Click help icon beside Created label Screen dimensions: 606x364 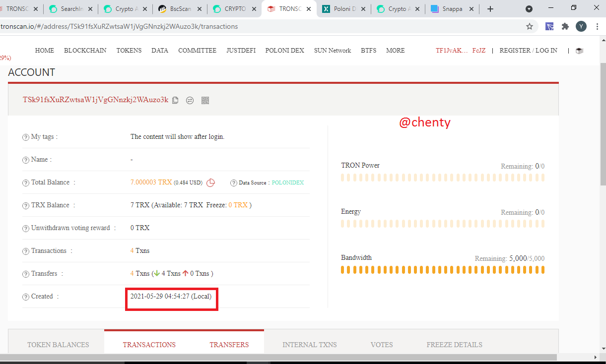(x=26, y=297)
